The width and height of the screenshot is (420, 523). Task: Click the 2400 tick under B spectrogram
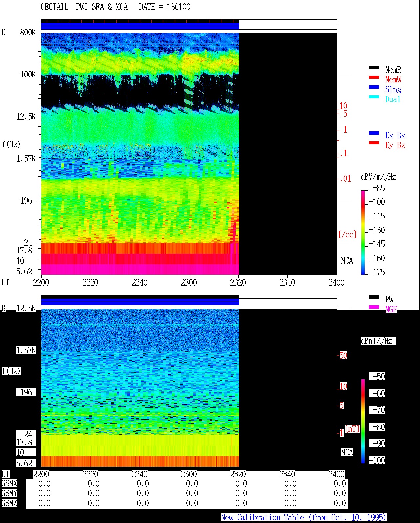336,474
